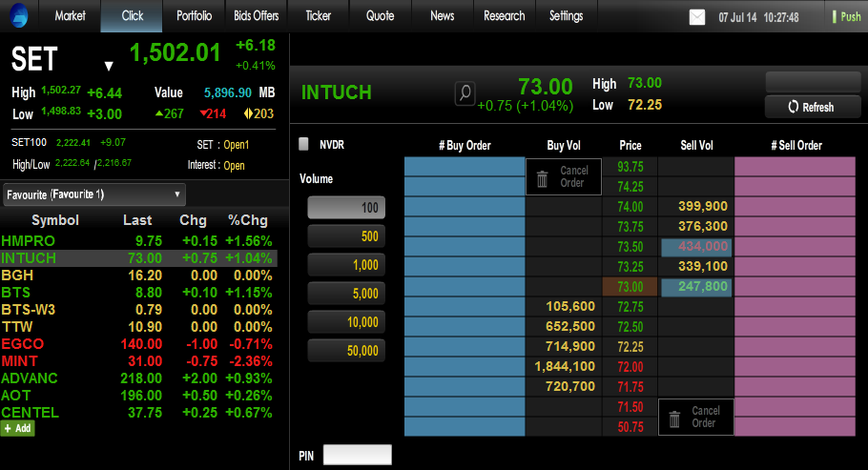Click price 73.50 in order ladder
This screenshot has height=470, width=868.
[x=630, y=247]
